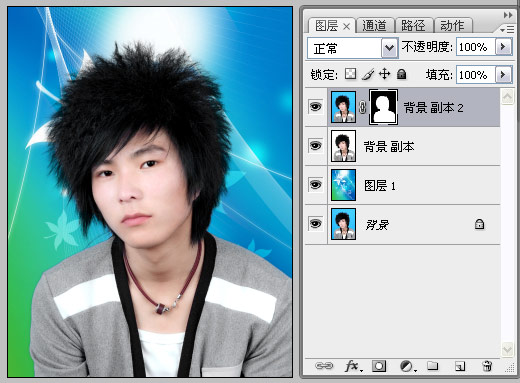Create a new layer group folder
The height and width of the screenshot is (383, 520).
432,366
